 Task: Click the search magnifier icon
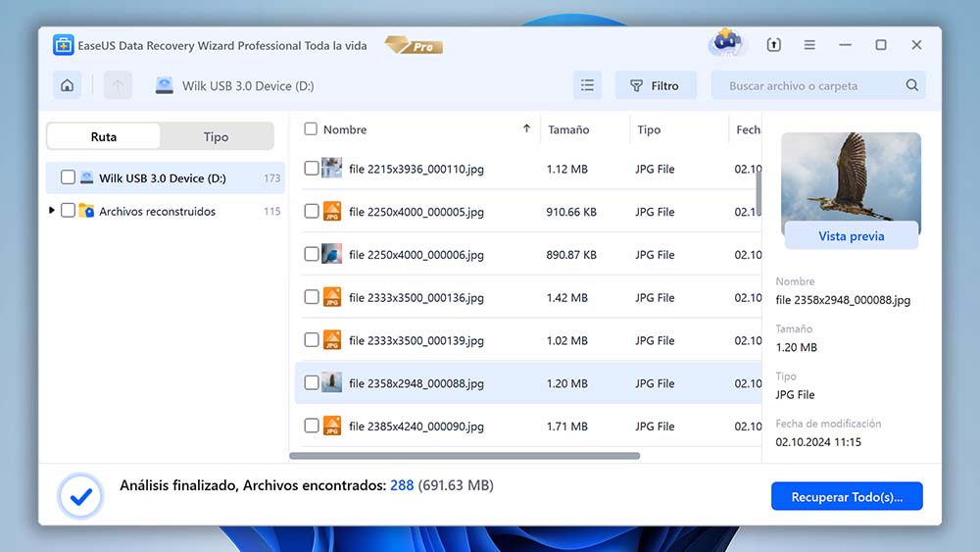tap(911, 85)
